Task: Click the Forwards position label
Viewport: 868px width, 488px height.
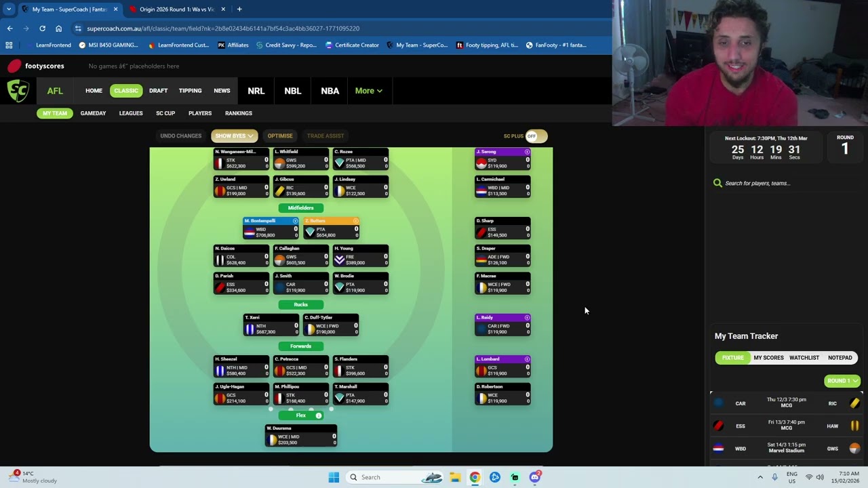Action: point(300,346)
